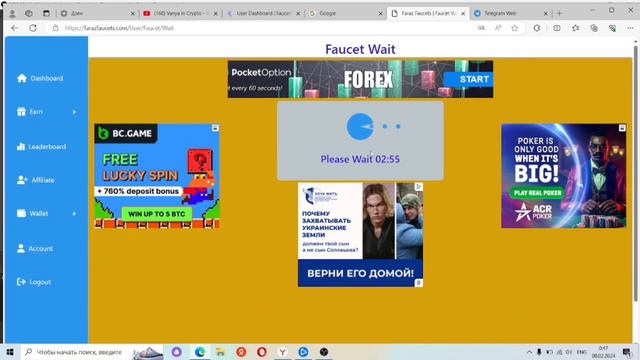Switch to the Telegram Web tab
This screenshot has height=360, width=640.
coord(511,13)
